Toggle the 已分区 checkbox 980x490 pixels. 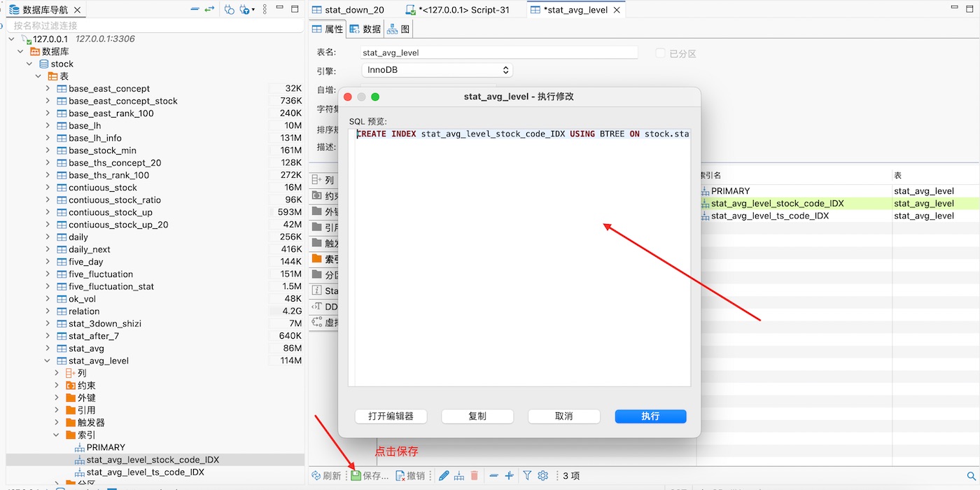(x=660, y=53)
